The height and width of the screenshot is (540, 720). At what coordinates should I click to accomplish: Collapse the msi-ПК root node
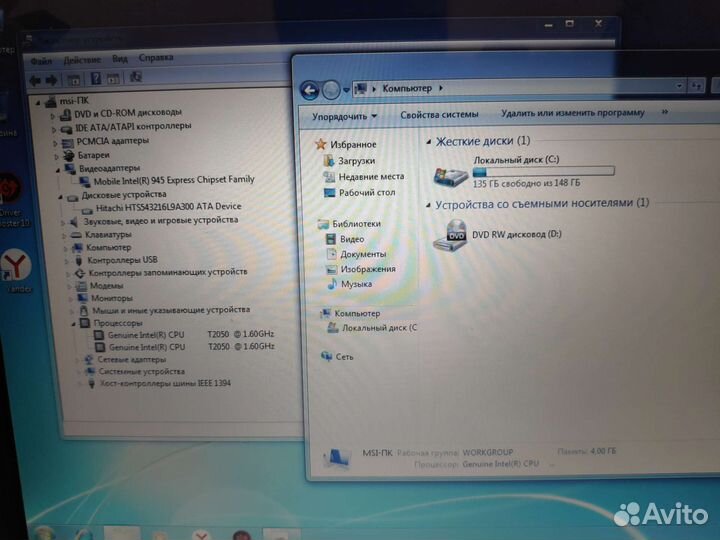[x=38, y=103]
